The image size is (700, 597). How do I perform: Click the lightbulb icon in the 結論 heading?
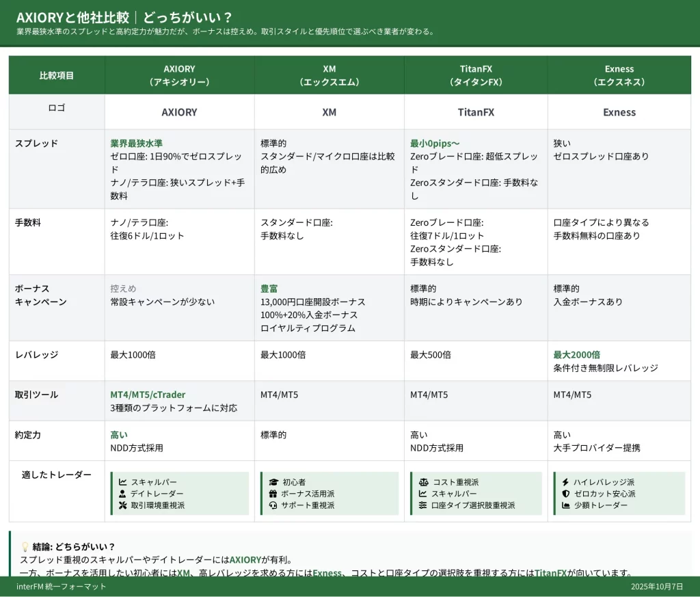pos(25,546)
